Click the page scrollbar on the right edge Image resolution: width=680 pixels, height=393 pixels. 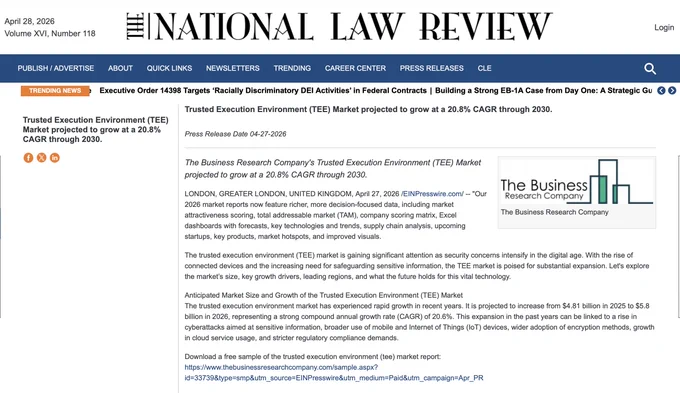(x=679, y=236)
